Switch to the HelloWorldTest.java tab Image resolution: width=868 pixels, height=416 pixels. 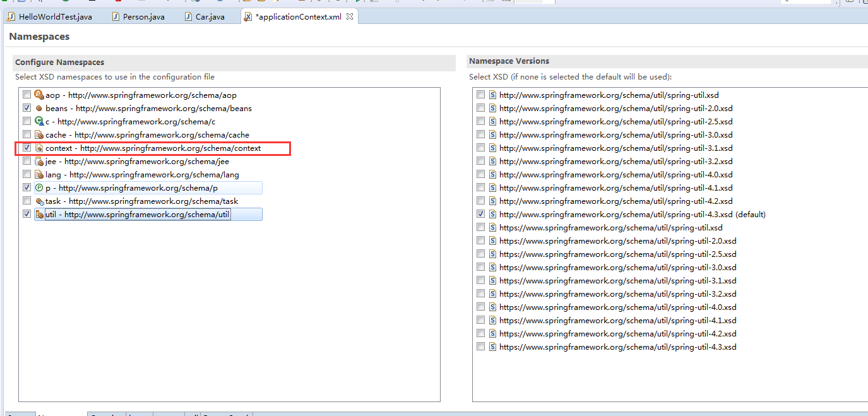(50, 17)
